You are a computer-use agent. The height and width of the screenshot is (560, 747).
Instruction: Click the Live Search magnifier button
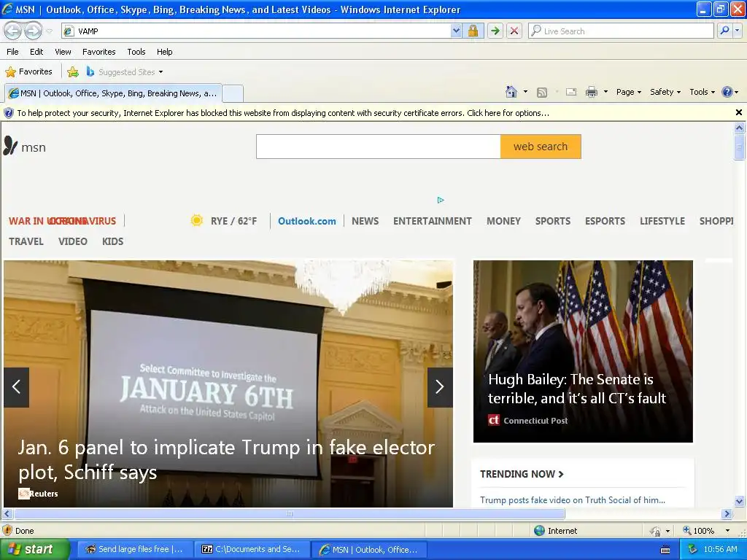[x=724, y=31]
